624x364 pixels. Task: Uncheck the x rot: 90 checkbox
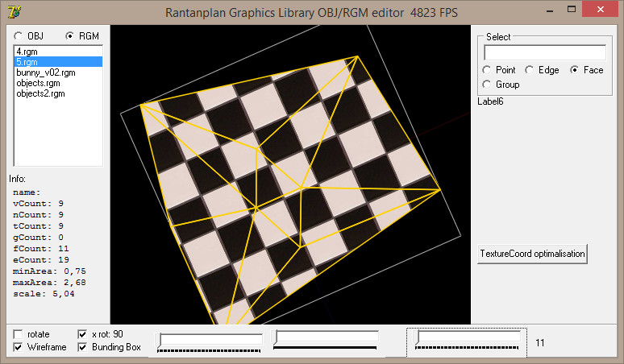(82, 334)
